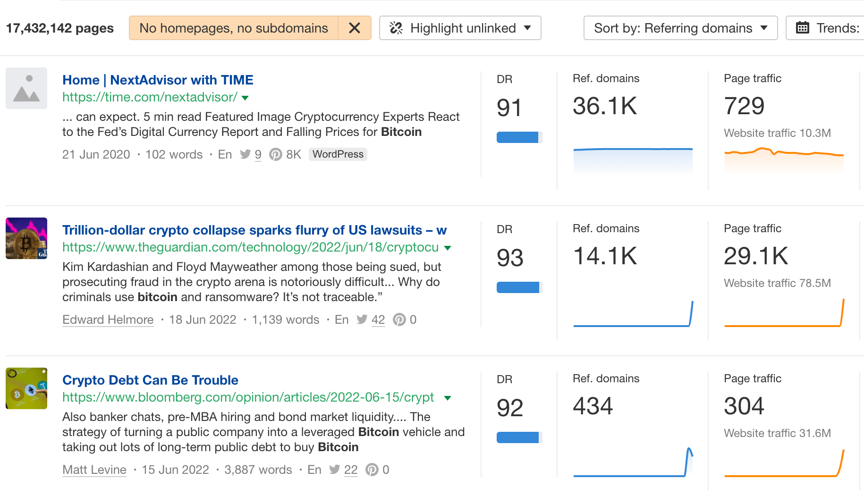Click the Twitter icon showing 42 tweets

pyautogui.click(x=362, y=319)
